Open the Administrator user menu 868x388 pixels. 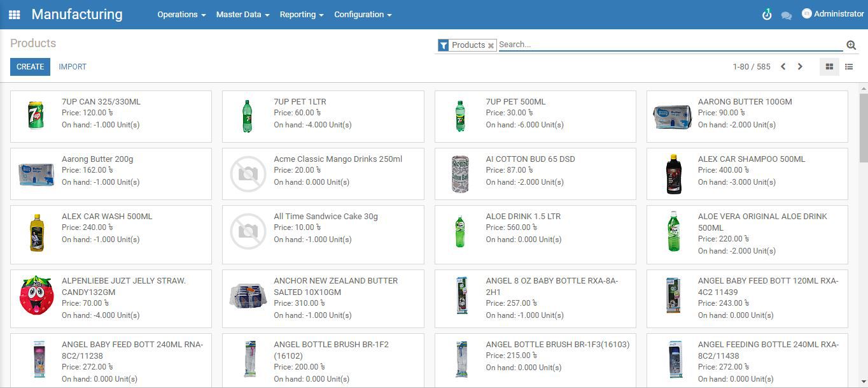pos(832,13)
